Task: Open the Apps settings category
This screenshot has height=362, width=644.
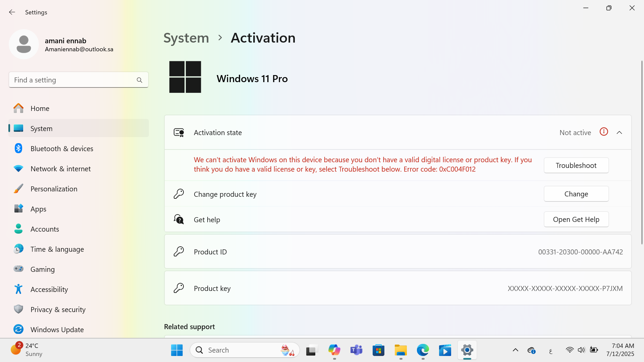Action: [x=78, y=209]
